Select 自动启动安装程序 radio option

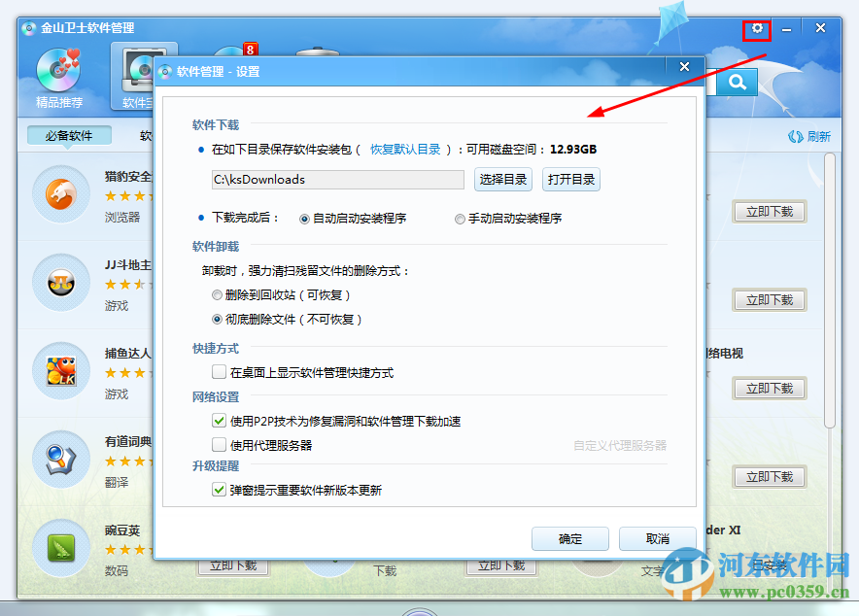tap(304, 219)
